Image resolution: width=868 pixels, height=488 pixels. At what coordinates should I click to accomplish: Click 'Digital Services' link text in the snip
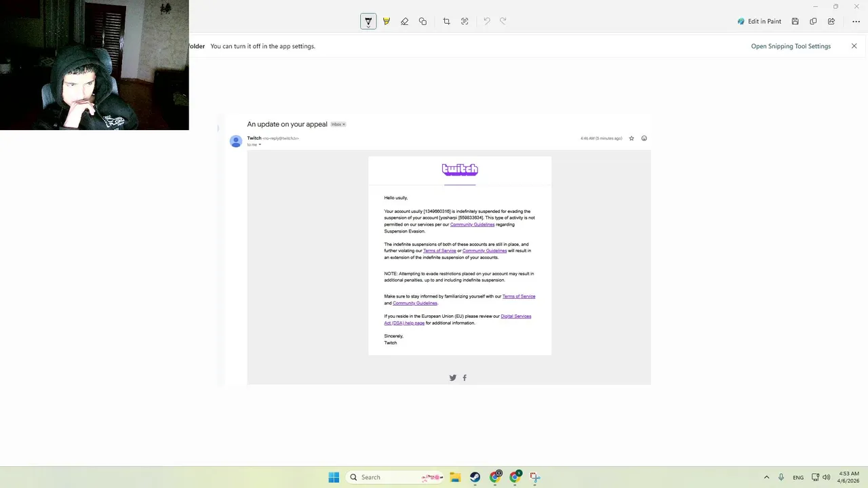(x=516, y=316)
